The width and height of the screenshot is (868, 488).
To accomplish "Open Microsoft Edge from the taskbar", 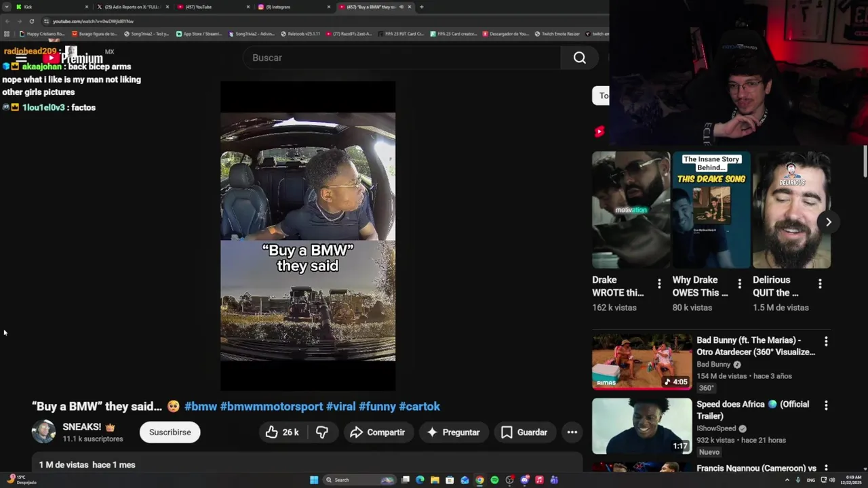I will pyautogui.click(x=420, y=480).
